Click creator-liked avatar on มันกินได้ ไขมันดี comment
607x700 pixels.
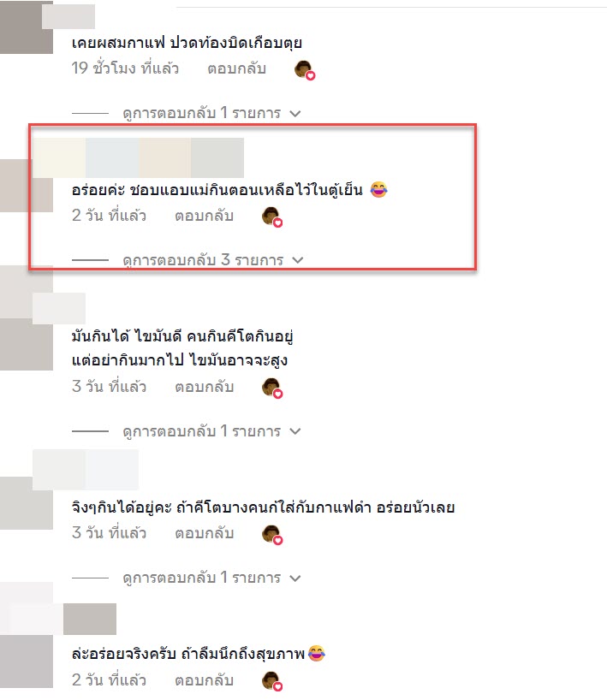tap(272, 388)
